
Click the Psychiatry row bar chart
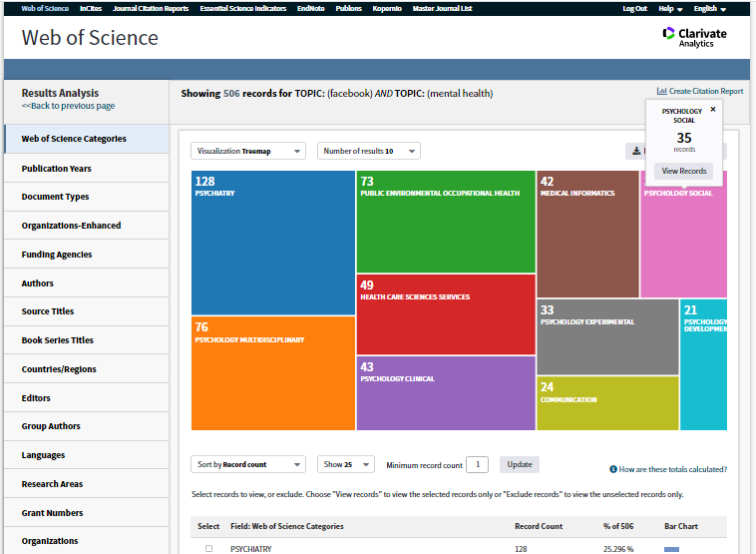671,549
